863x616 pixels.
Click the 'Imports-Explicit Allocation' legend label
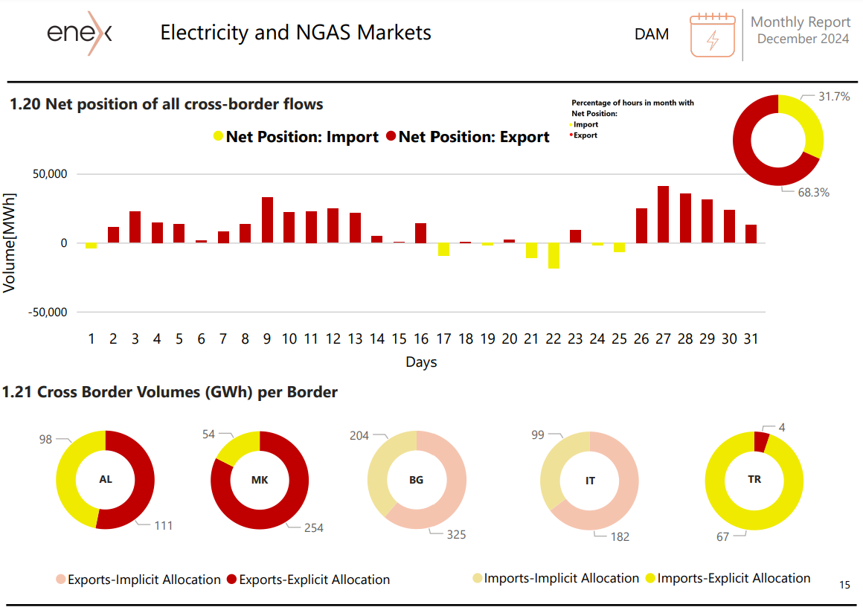734,578
